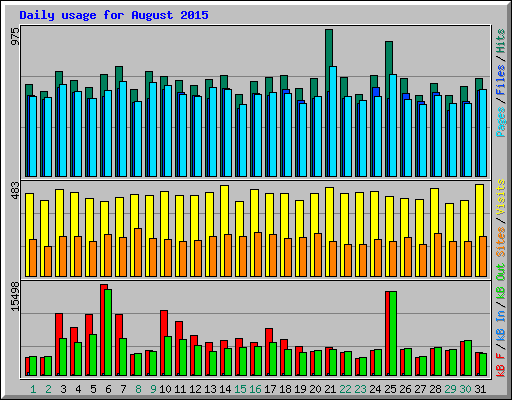Click the Hits legend label
The image size is (512, 400).
[x=500, y=41]
